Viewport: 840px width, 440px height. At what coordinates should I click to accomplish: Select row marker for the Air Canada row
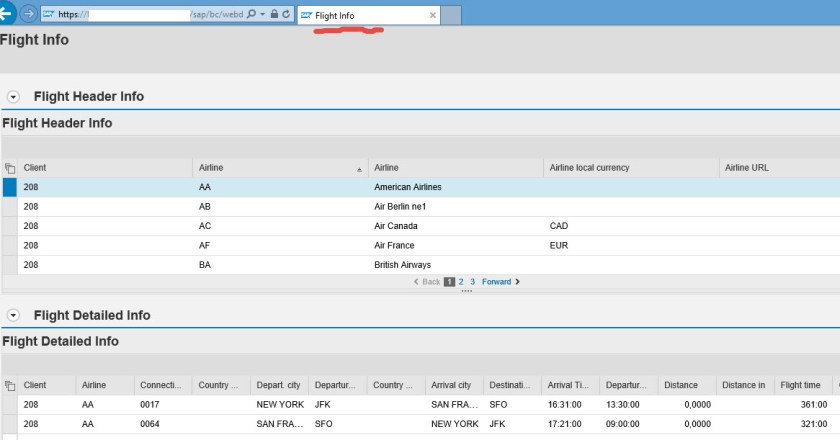[x=10, y=226]
